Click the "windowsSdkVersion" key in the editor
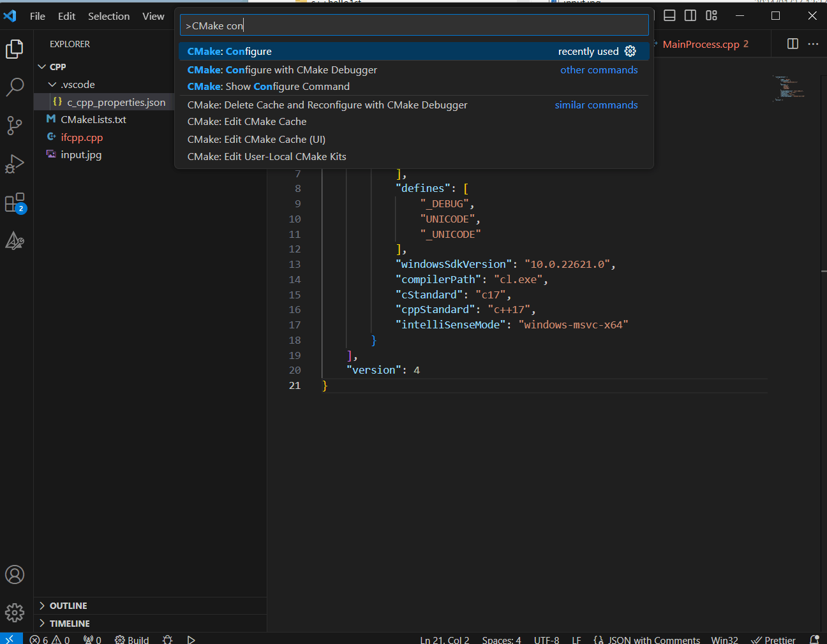Image resolution: width=827 pixels, height=644 pixels. (454, 264)
